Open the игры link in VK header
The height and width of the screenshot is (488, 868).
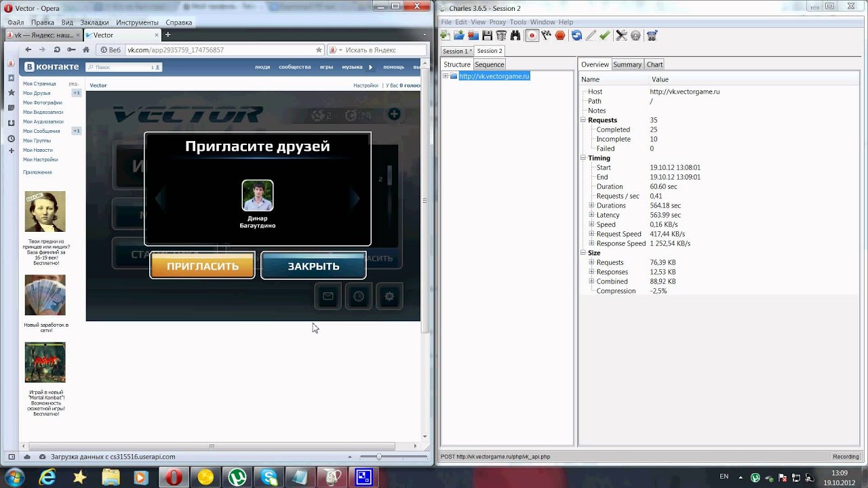pos(326,67)
